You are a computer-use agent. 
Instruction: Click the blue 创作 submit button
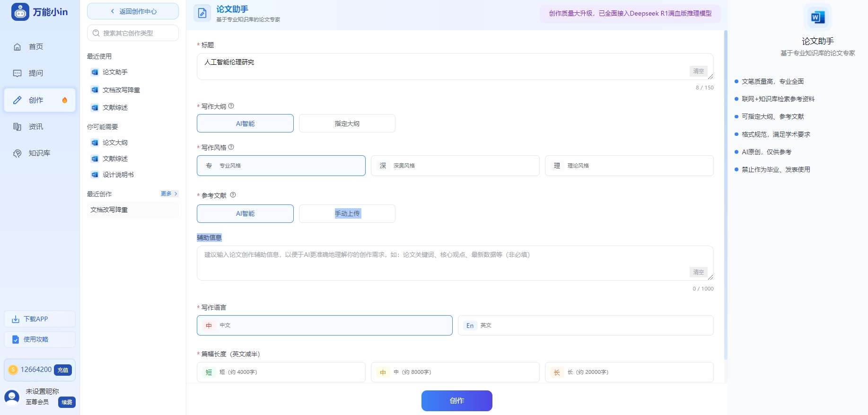[456, 401]
